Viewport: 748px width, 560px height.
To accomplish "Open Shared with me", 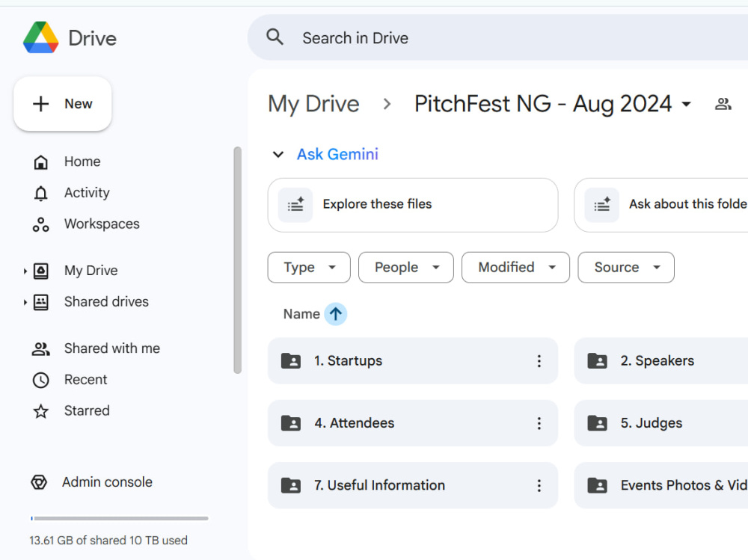I will (x=112, y=348).
